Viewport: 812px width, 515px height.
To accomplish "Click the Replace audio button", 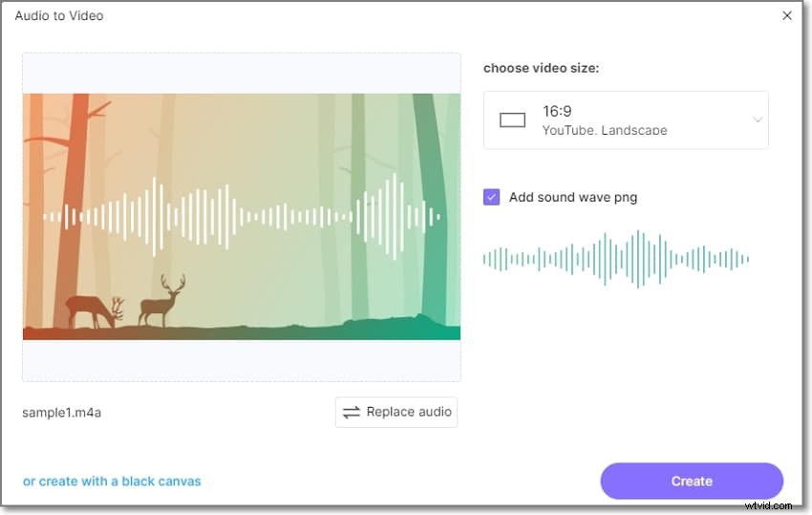I will 396,412.
